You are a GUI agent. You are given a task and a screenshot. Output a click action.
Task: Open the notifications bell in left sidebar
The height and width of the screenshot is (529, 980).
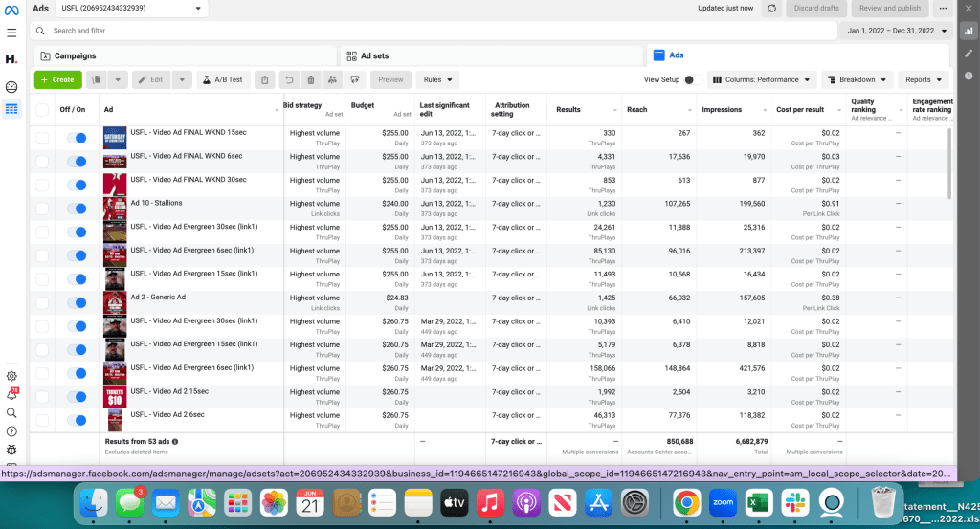[11, 394]
